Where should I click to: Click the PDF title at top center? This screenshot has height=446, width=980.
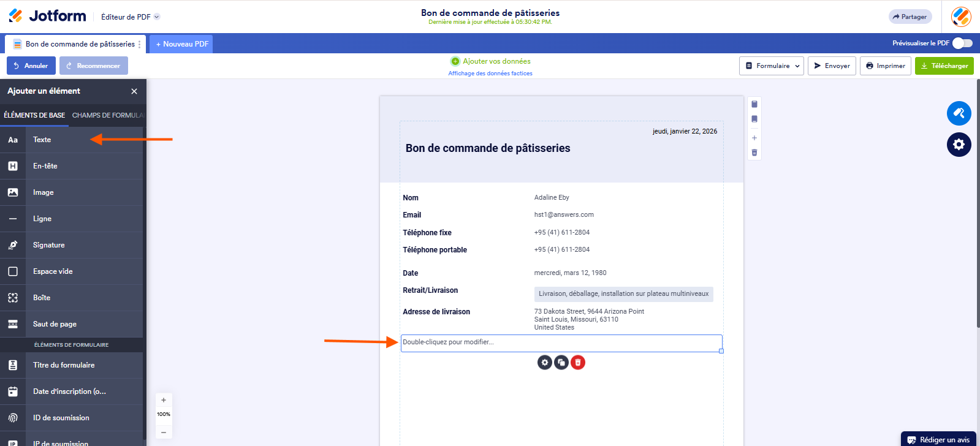pyautogui.click(x=490, y=13)
